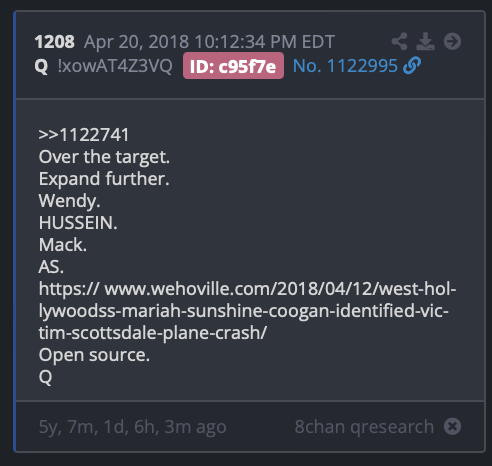Copy the permalink via chain link icon

point(412,66)
